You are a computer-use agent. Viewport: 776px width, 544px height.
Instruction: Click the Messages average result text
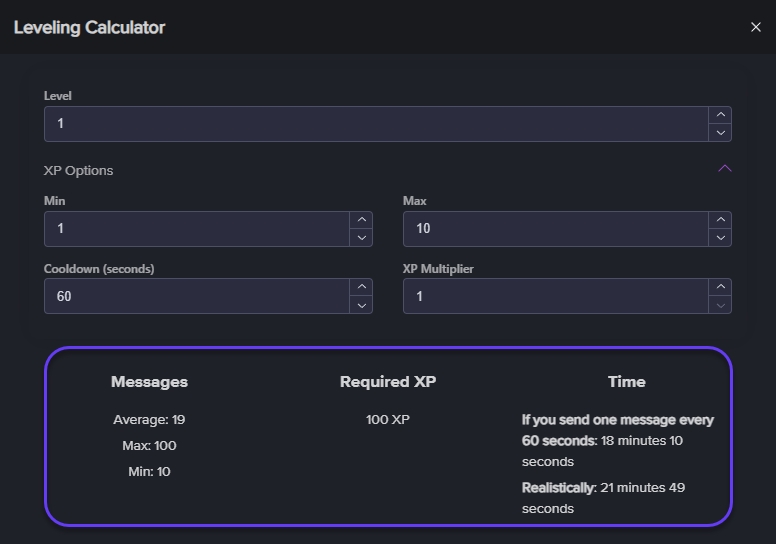149,420
